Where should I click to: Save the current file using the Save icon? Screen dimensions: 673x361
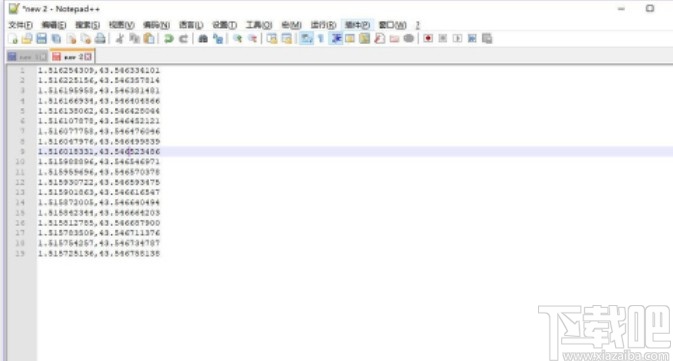point(42,39)
